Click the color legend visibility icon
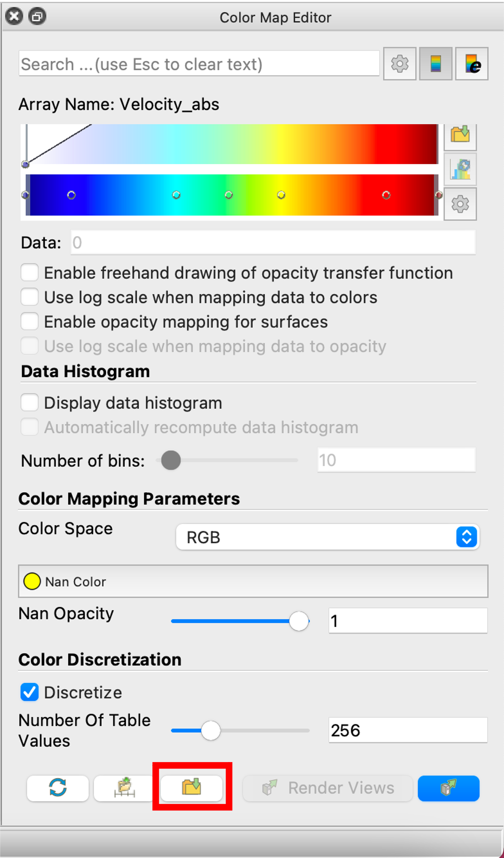 pyautogui.click(x=436, y=64)
